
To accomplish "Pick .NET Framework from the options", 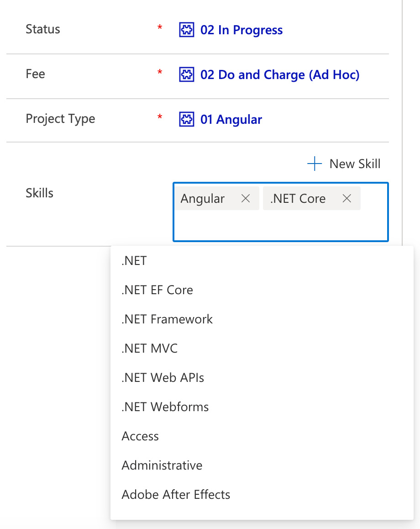I will click(x=167, y=319).
